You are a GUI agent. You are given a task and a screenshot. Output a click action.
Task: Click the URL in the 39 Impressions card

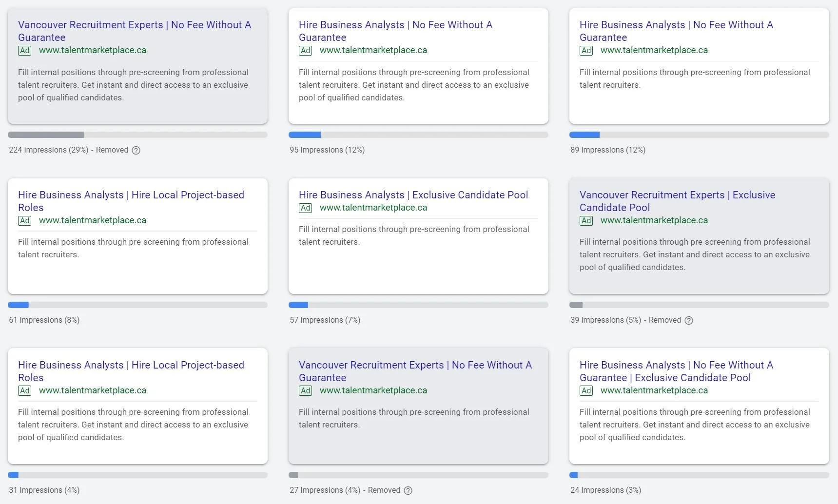[x=654, y=220]
